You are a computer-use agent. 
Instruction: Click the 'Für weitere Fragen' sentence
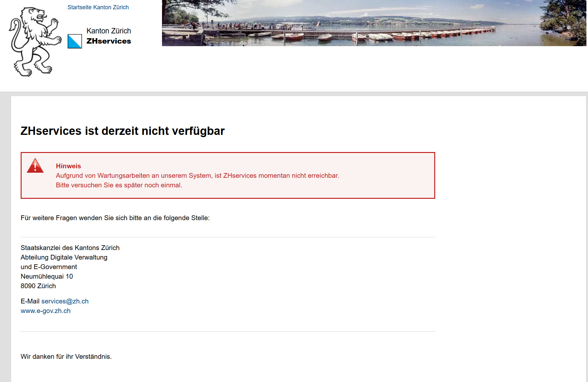click(x=115, y=218)
